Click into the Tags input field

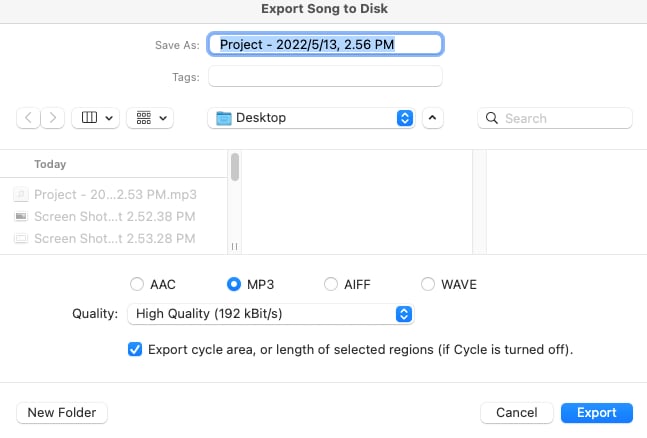(325, 76)
